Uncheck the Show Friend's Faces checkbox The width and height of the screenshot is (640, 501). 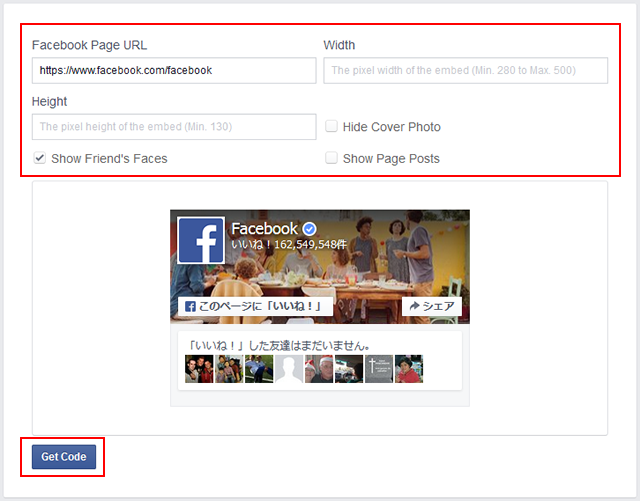tap(40, 158)
